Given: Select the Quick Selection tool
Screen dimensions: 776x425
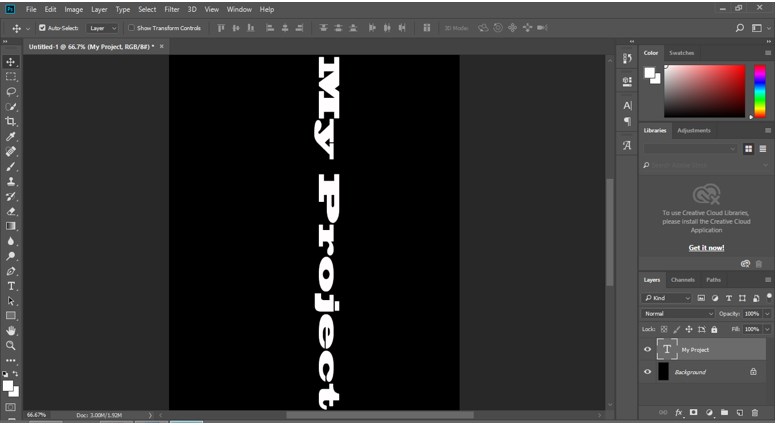Looking at the screenshot, I should coord(10,107).
